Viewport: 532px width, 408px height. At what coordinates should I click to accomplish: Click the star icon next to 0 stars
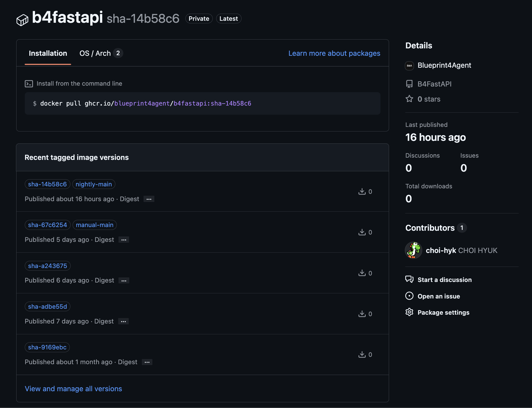click(x=409, y=99)
